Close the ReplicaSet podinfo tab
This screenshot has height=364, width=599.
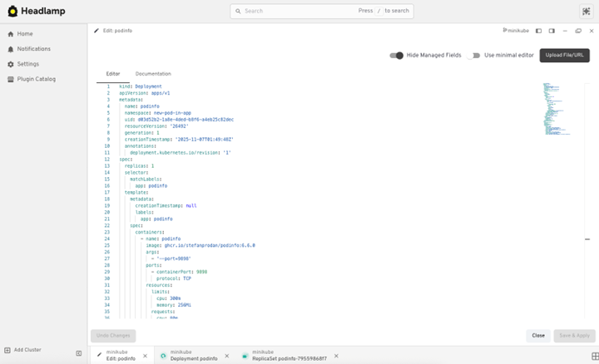(x=336, y=356)
